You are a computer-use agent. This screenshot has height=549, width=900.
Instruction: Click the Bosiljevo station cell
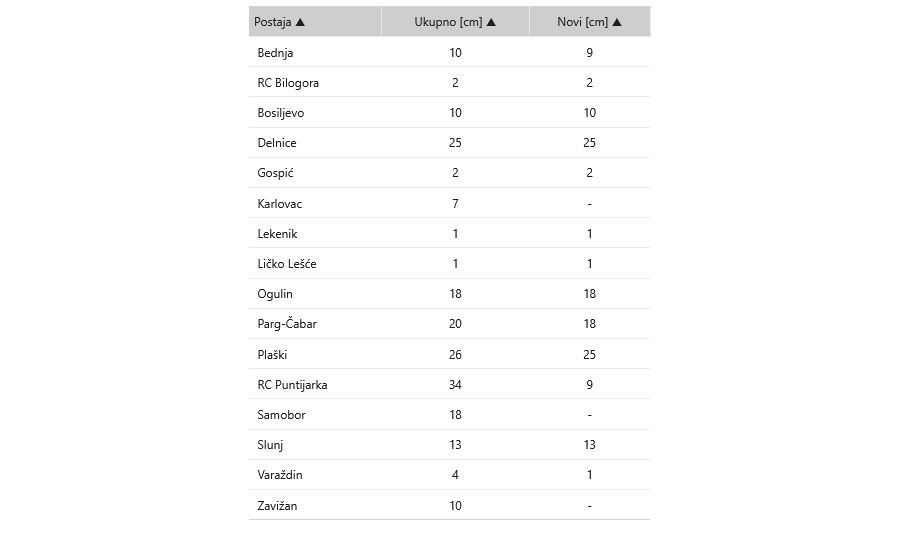point(280,113)
